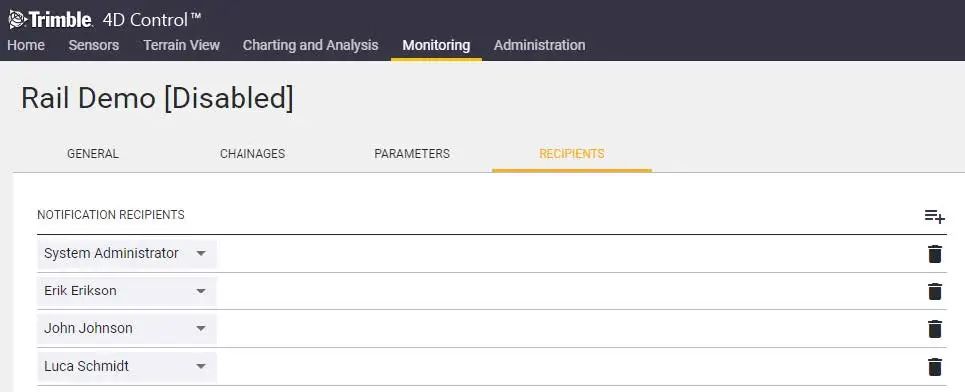Screen dimensions: 965x392
Task: Open the John Johnson recipient dropdown
Action: click(127, 329)
